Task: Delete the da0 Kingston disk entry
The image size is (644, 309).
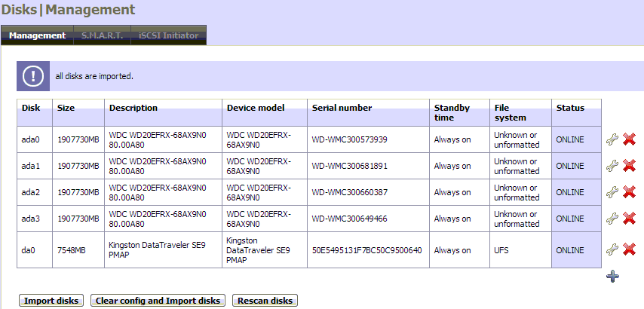Action: 630,249
